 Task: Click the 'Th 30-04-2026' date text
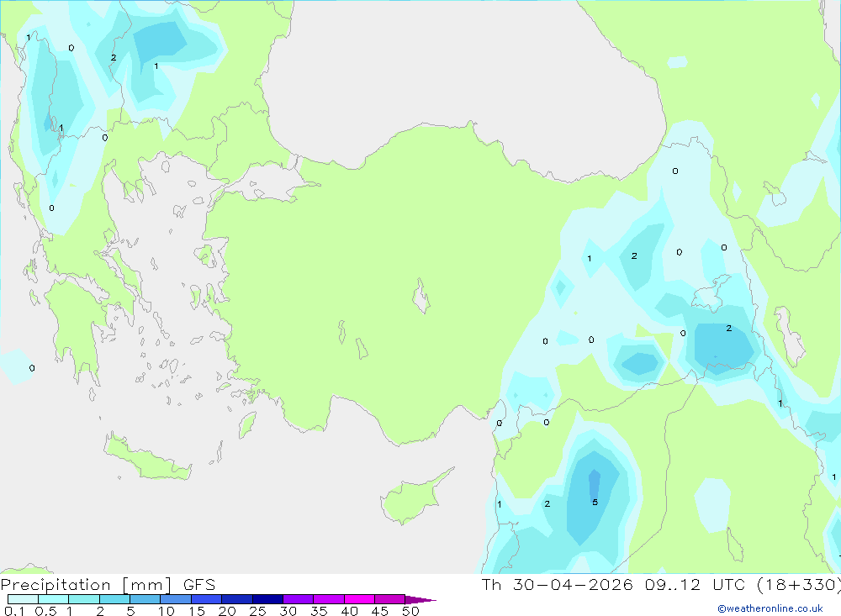coord(558,585)
